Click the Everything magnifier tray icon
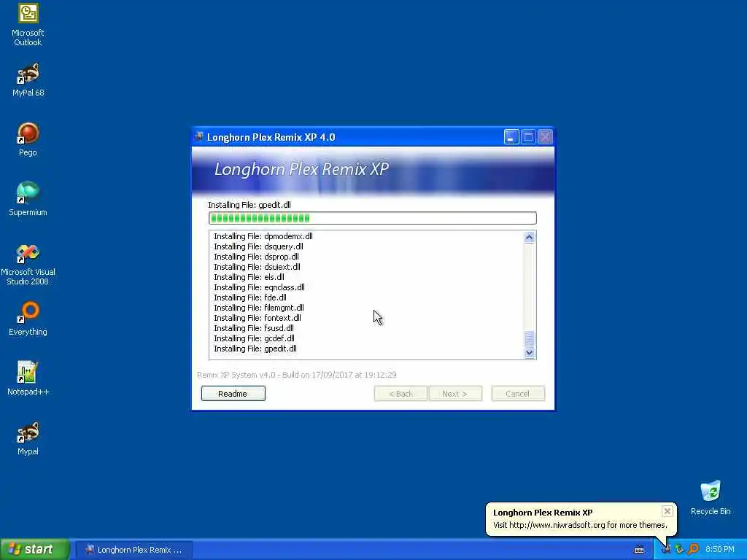 pyautogui.click(x=693, y=550)
